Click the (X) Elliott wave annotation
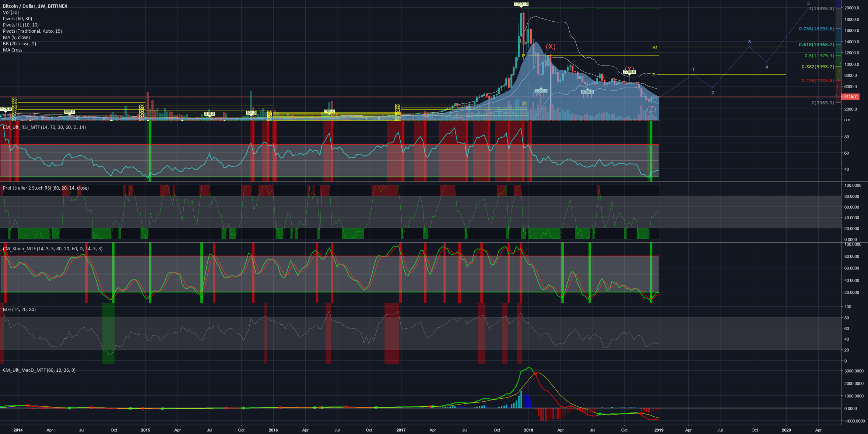This screenshot has height=434, width=868. pos(550,46)
